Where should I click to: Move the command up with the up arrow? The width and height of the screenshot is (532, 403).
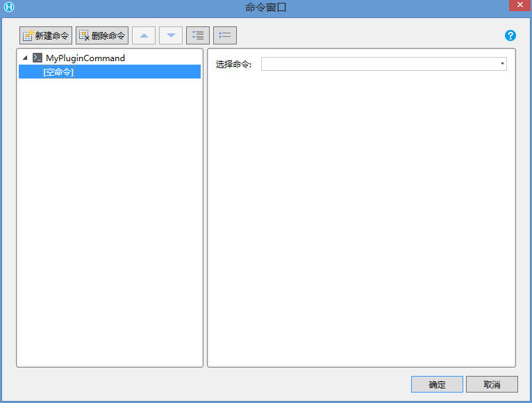(x=144, y=35)
